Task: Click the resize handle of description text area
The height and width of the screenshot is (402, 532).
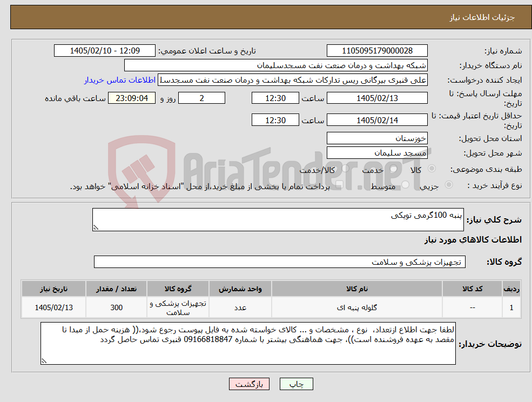Action: pyautogui.click(x=96, y=228)
